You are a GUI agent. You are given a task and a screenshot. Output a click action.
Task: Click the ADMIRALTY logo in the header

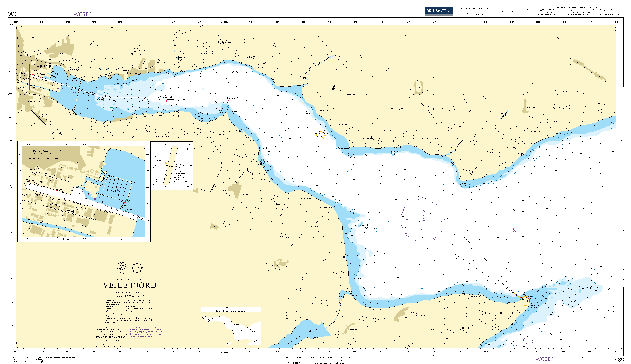click(439, 11)
